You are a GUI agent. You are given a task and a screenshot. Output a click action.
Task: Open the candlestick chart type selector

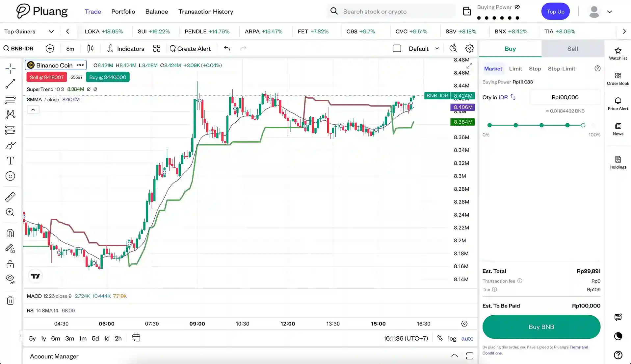coord(90,49)
